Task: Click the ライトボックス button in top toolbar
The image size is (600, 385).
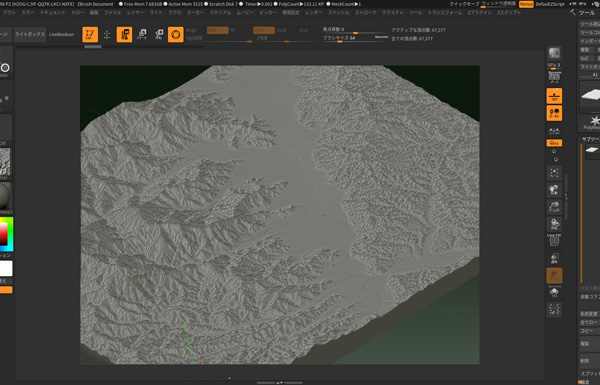Action: [30, 34]
